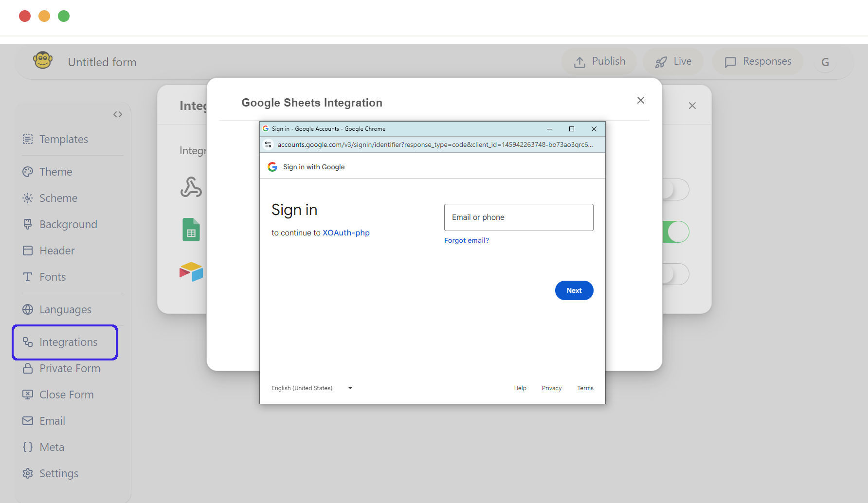The image size is (868, 503).
Task: Click the Theme palette icon
Action: tap(28, 172)
